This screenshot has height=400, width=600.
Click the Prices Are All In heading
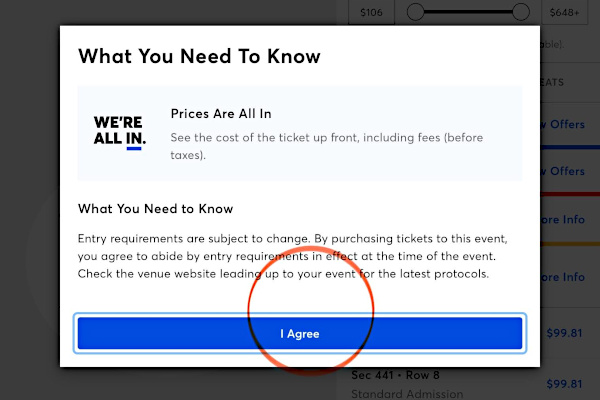pyautogui.click(x=221, y=114)
